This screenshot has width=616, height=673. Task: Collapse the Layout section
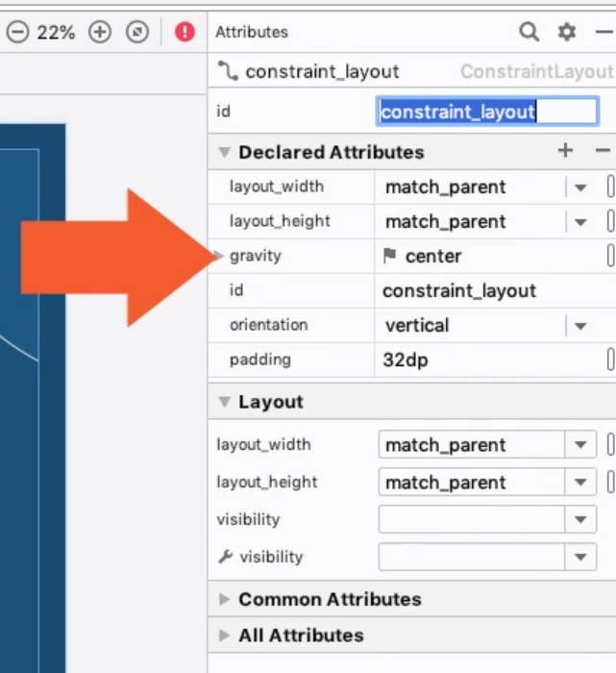tap(224, 402)
